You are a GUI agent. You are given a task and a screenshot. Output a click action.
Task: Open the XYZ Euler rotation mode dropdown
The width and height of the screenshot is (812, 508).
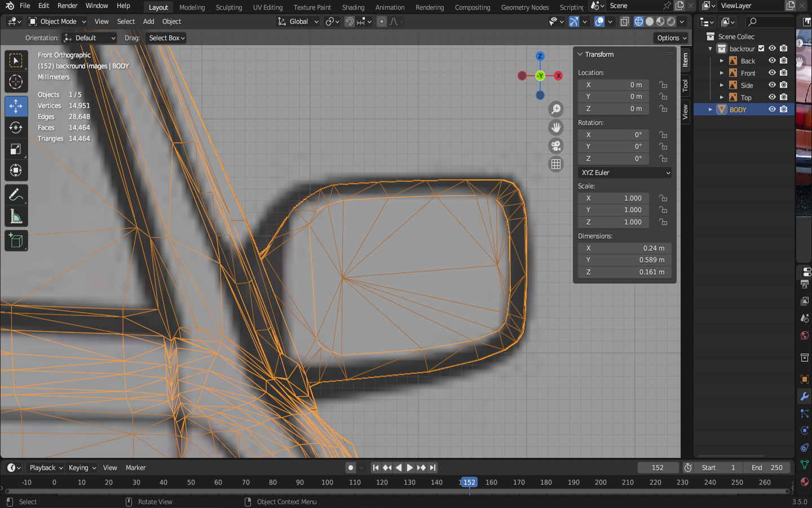pyautogui.click(x=625, y=173)
